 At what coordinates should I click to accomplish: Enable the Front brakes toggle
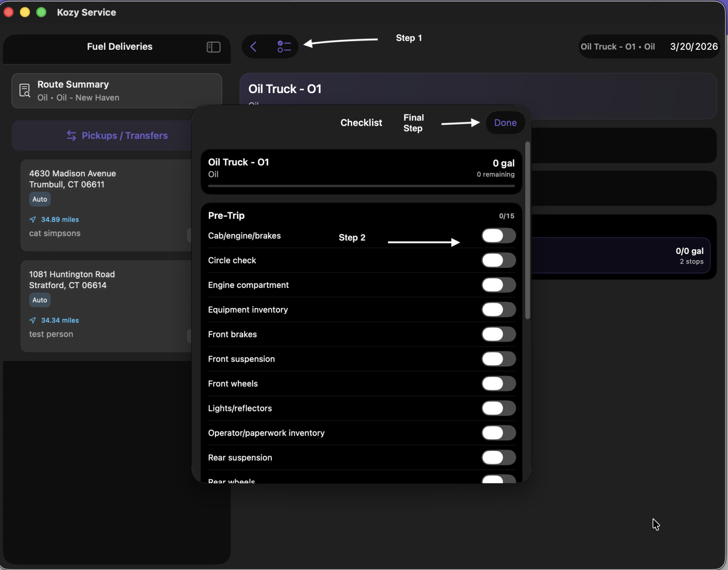[498, 335]
